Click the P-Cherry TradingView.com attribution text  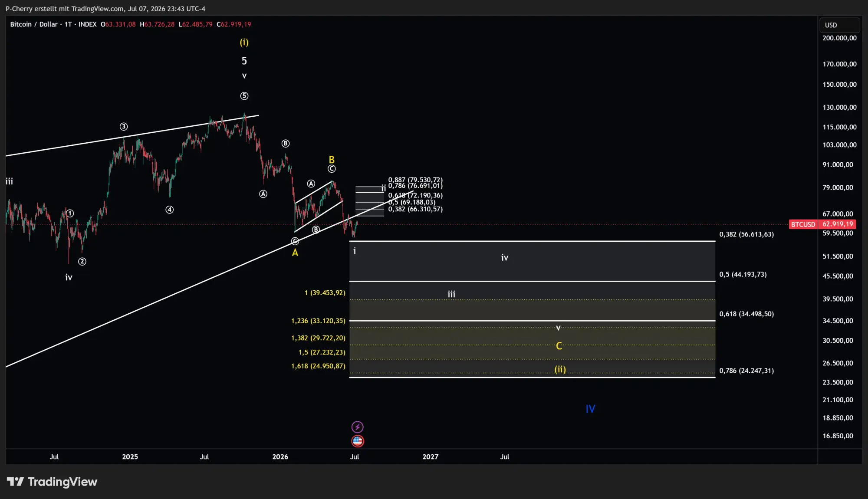click(x=105, y=9)
